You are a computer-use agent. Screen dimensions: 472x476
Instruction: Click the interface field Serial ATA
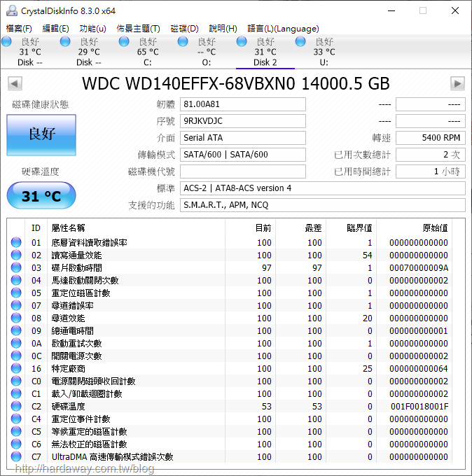[x=243, y=138]
